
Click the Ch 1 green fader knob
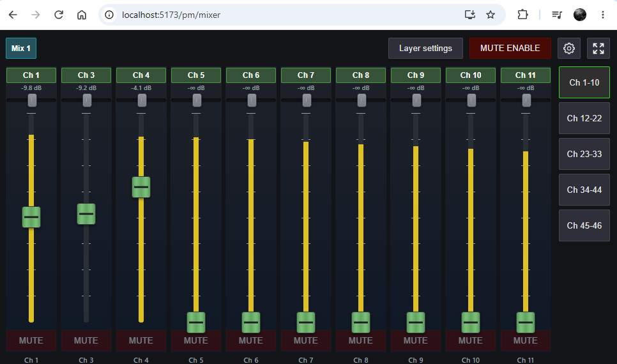coord(31,217)
